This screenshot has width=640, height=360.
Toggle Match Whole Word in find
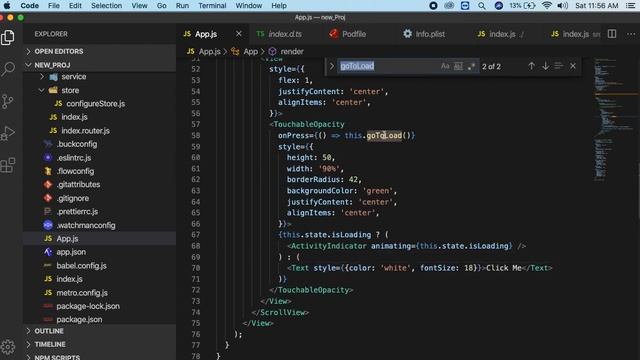pos(458,66)
